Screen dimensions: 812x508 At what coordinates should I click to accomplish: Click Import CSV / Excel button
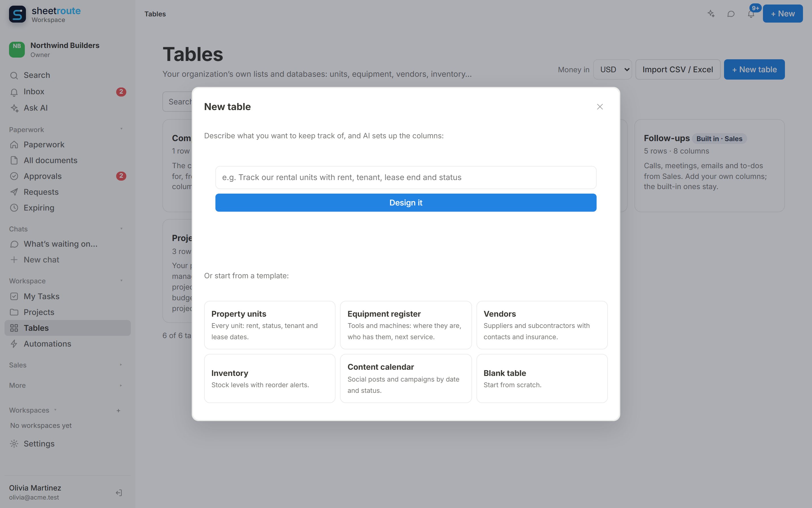(x=678, y=69)
